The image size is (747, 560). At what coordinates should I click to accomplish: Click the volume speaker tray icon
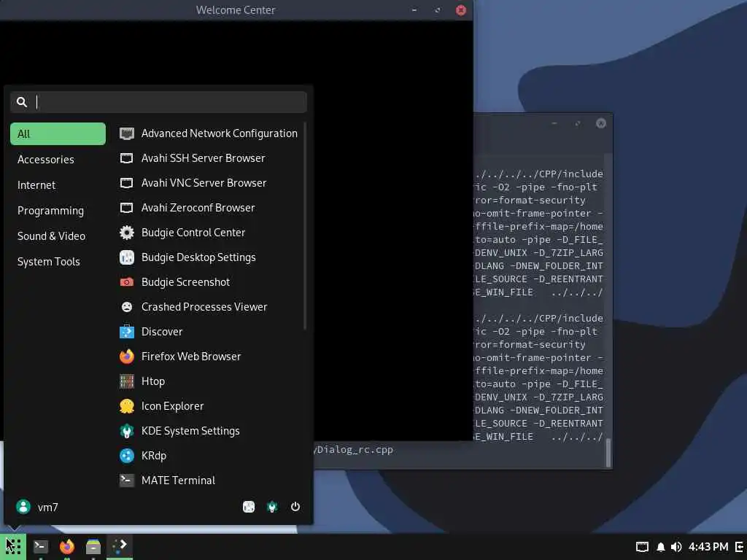point(676,547)
